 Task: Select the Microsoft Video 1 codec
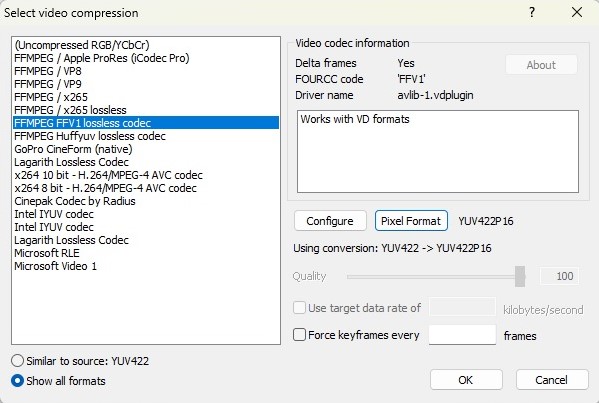tap(146, 266)
